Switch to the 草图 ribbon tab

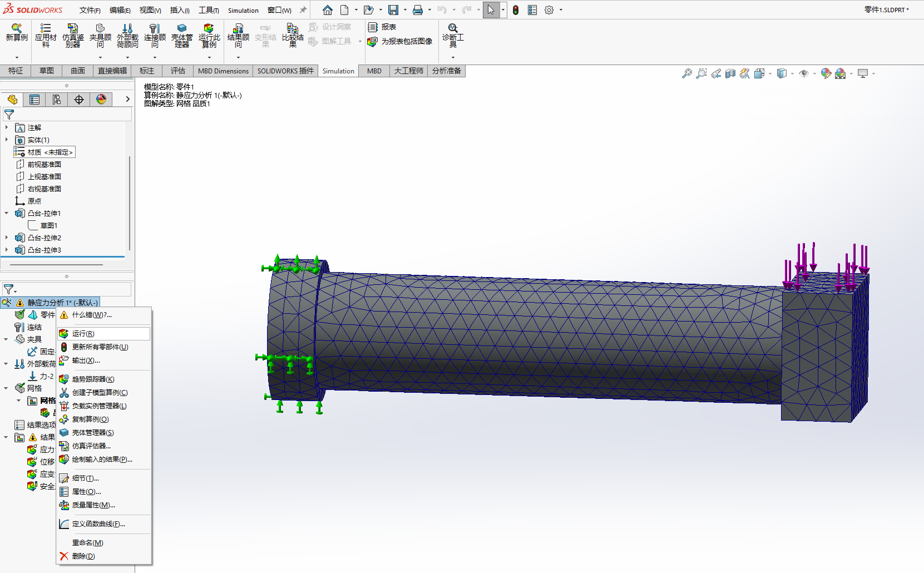(x=47, y=71)
